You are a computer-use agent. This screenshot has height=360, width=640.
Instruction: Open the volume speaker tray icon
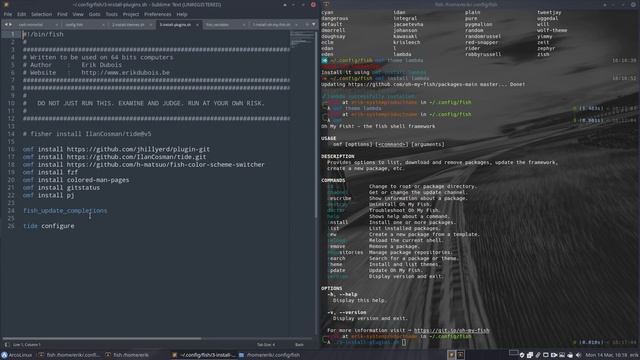pos(578,355)
